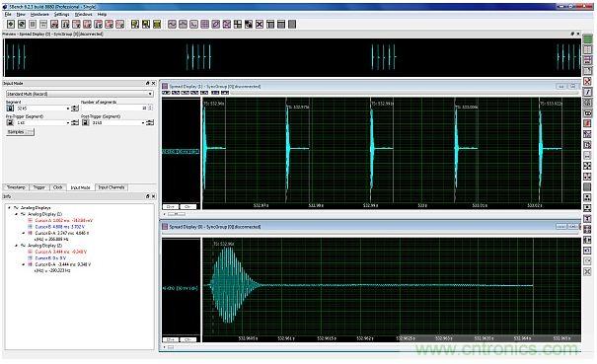
Task: Switch to the Trigger tab
Action: (38, 187)
